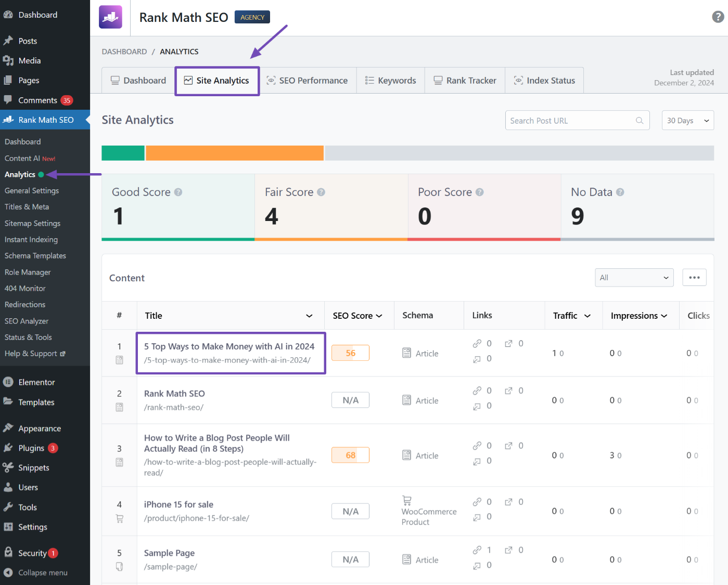Open the 404 Monitor submenu item
This screenshot has width=728, height=585.
(25, 288)
